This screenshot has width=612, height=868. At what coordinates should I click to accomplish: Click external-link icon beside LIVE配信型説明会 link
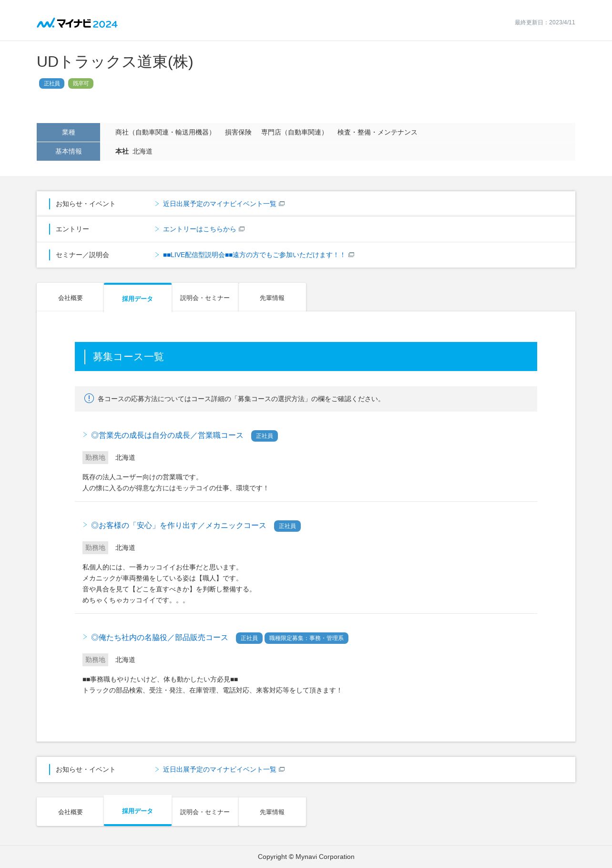[351, 255]
